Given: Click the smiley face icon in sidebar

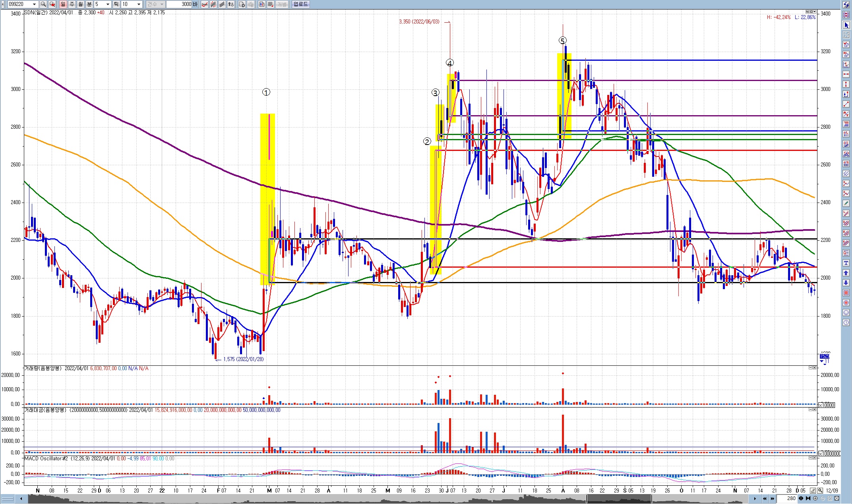Looking at the screenshot, I should pyautogui.click(x=846, y=313).
